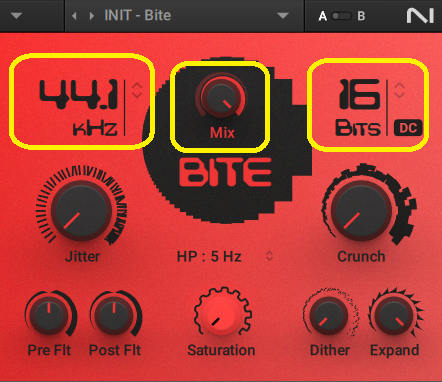Toggle the A/B comparison switch
The width and height of the screenshot is (442, 382).
click(342, 16)
